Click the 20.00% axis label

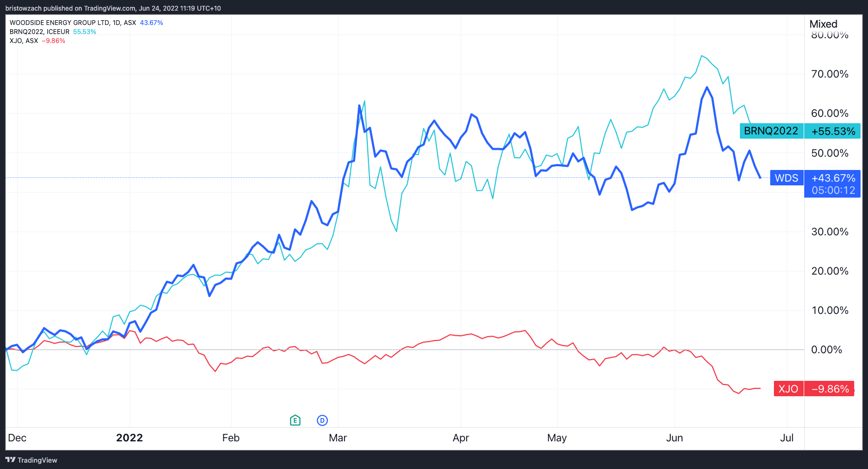(x=830, y=271)
